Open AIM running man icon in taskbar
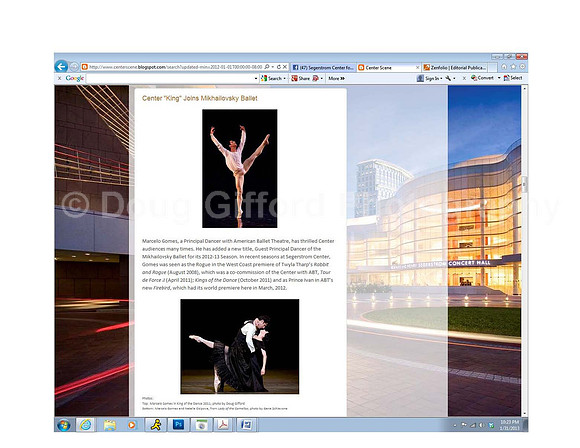 click(156, 425)
